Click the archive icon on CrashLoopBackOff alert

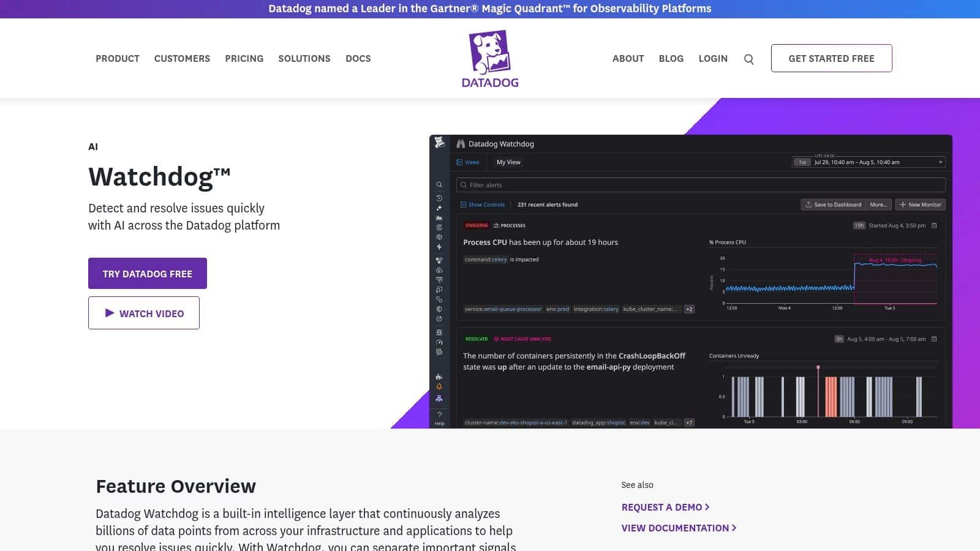pos(934,339)
